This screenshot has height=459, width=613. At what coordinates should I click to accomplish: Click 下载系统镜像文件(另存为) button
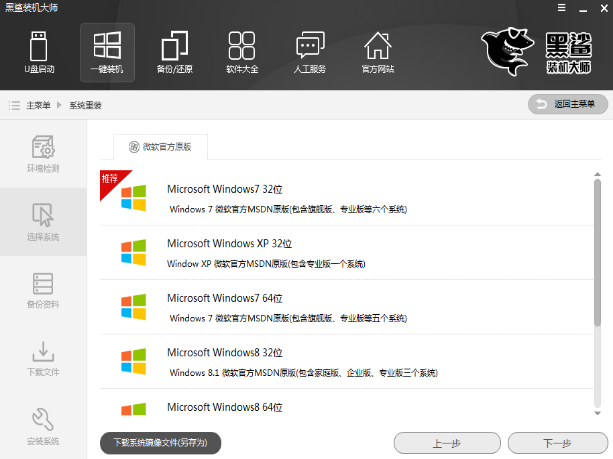tap(160, 441)
